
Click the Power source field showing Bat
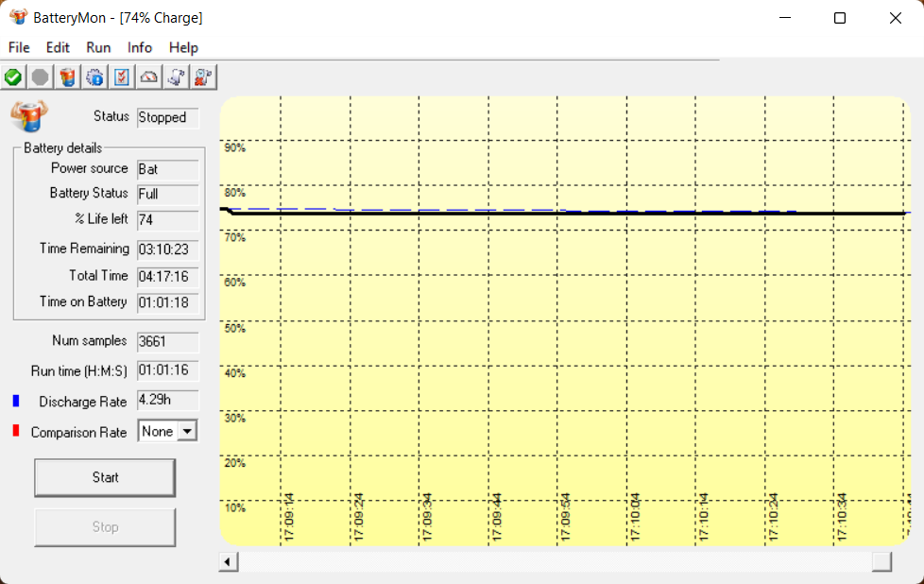(x=168, y=170)
